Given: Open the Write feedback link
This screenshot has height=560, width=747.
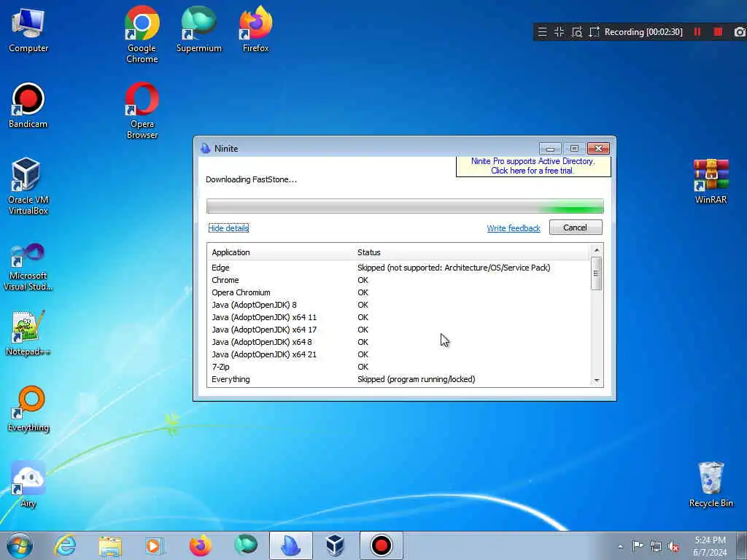Looking at the screenshot, I should pos(514,228).
